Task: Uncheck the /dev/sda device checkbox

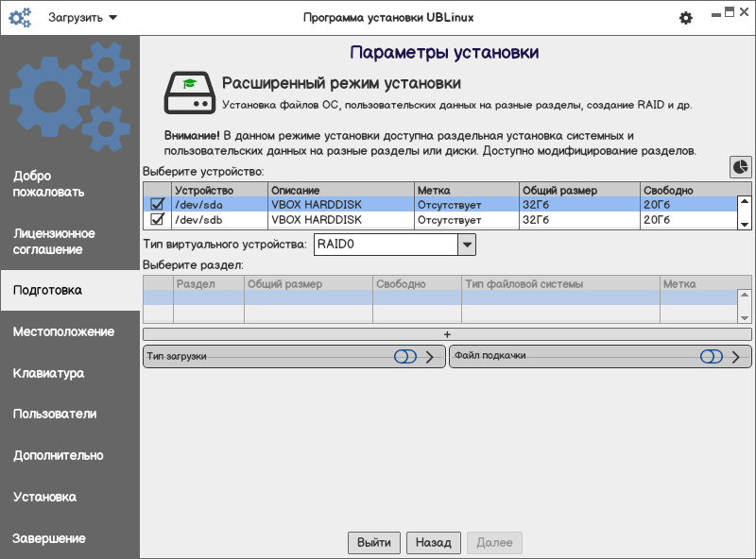Action: click(158, 204)
